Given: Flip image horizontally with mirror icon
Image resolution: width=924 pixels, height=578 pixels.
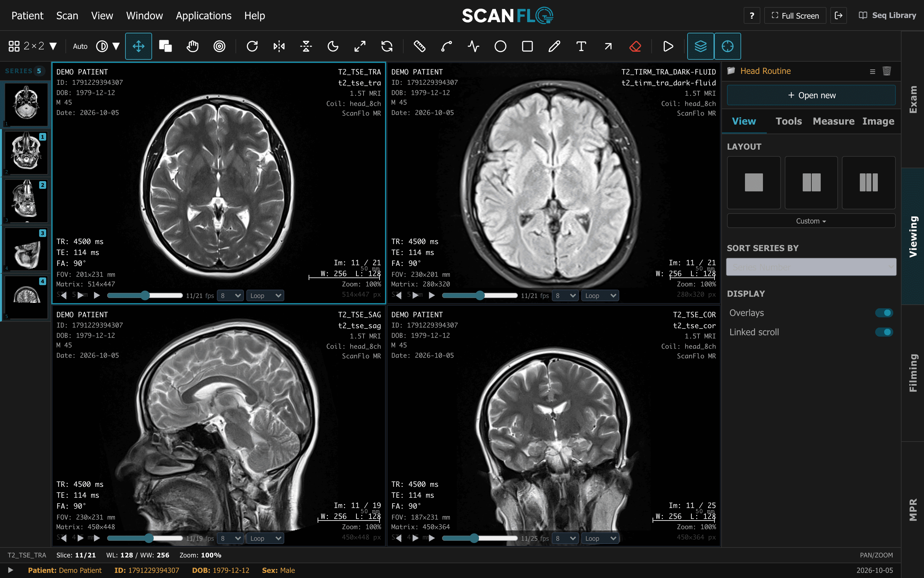Looking at the screenshot, I should pos(279,46).
